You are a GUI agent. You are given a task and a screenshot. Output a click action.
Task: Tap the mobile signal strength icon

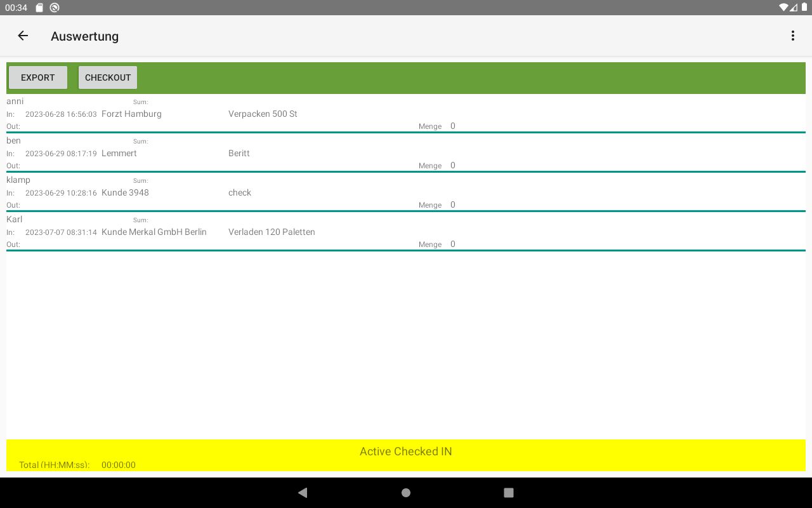pos(794,8)
